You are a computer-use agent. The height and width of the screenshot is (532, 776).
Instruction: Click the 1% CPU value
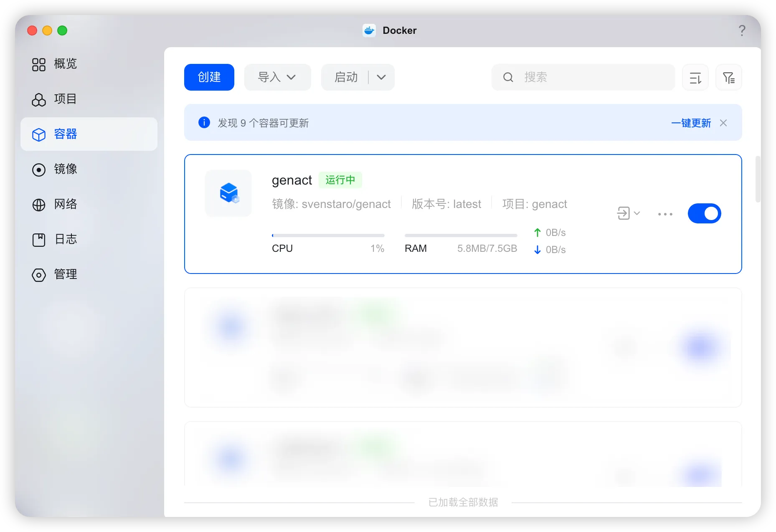tap(378, 248)
